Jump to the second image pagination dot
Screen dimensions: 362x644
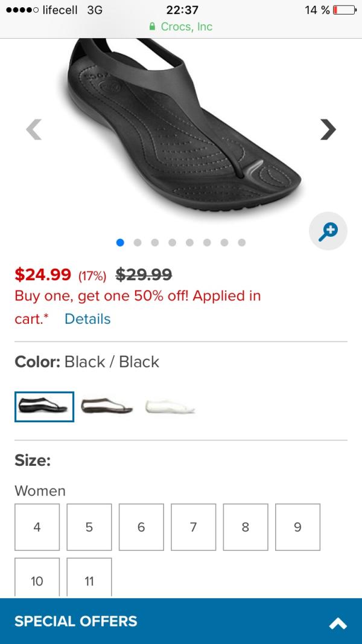138,242
